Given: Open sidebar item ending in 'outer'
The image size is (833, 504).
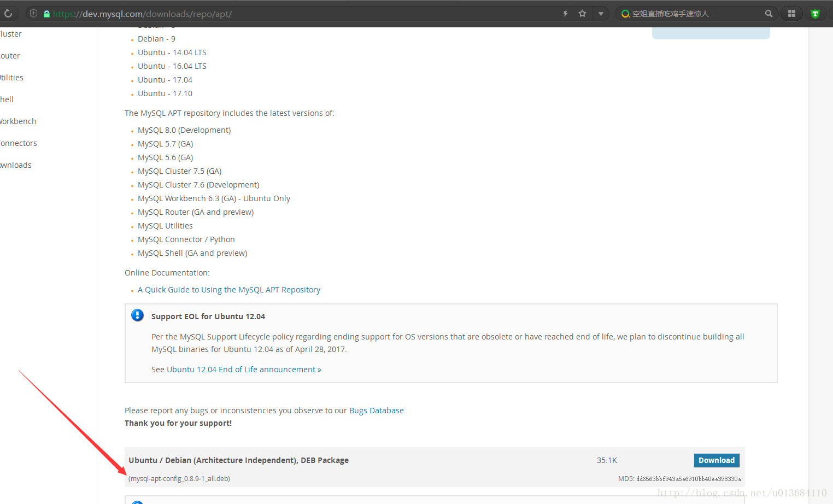Looking at the screenshot, I should click(10, 56).
